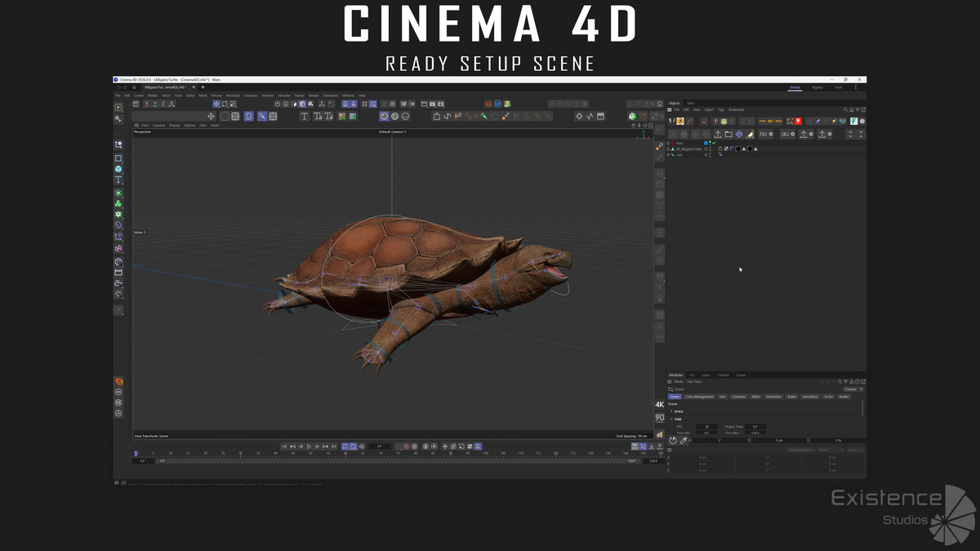
Task: Click the playhead at frame 0
Action: click(x=136, y=453)
